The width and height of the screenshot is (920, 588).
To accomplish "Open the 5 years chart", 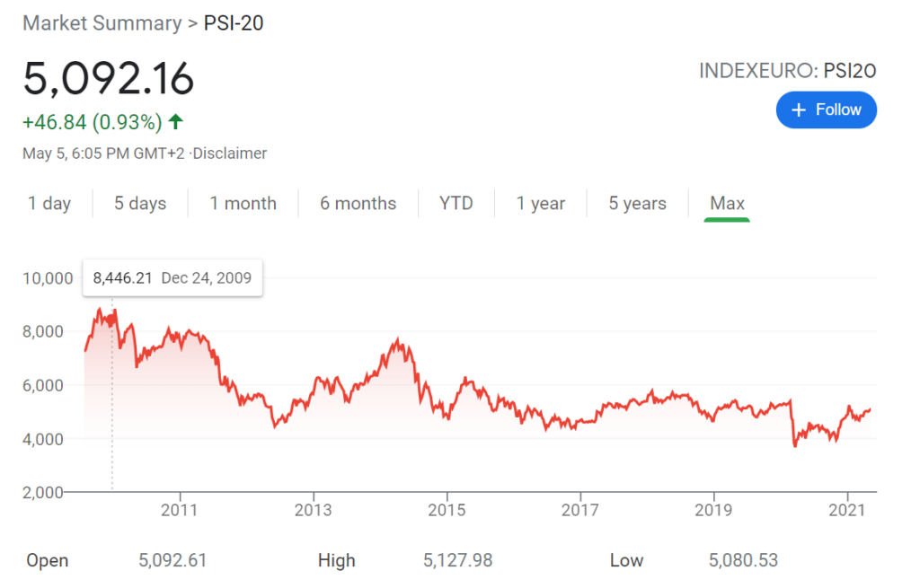I will pos(637,203).
